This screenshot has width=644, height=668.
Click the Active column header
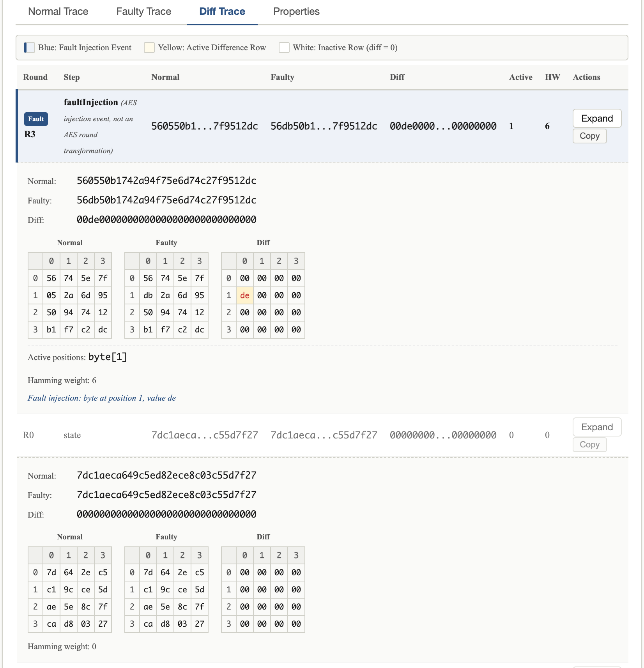(520, 77)
